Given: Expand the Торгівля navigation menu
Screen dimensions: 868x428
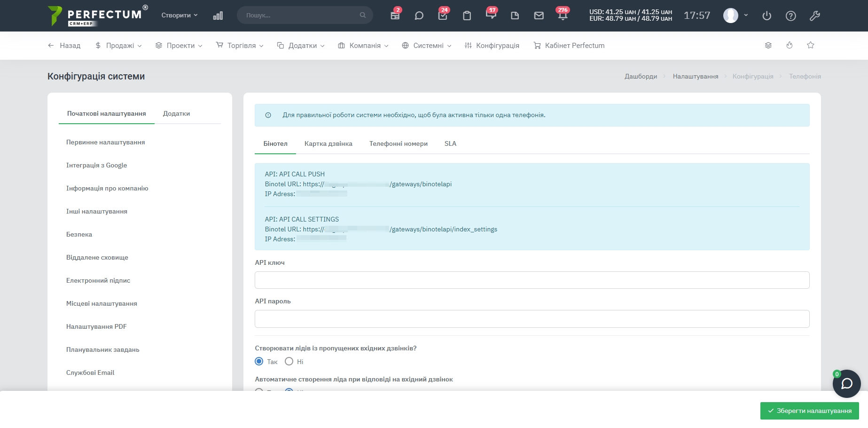Looking at the screenshot, I should coord(240,46).
